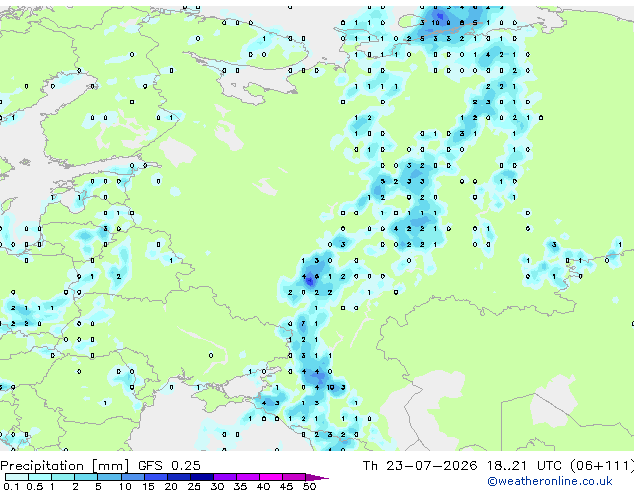Click the "(06+111)" forecast run text

click(x=602, y=466)
